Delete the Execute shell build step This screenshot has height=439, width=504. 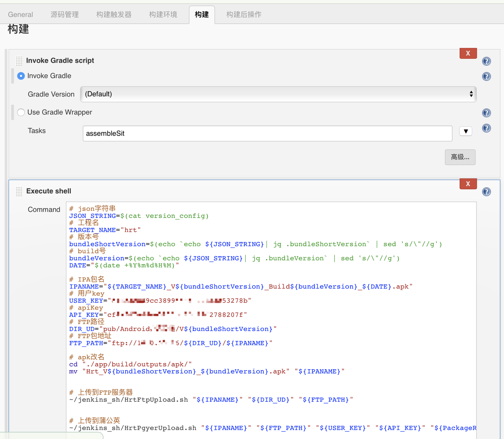click(468, 184)
